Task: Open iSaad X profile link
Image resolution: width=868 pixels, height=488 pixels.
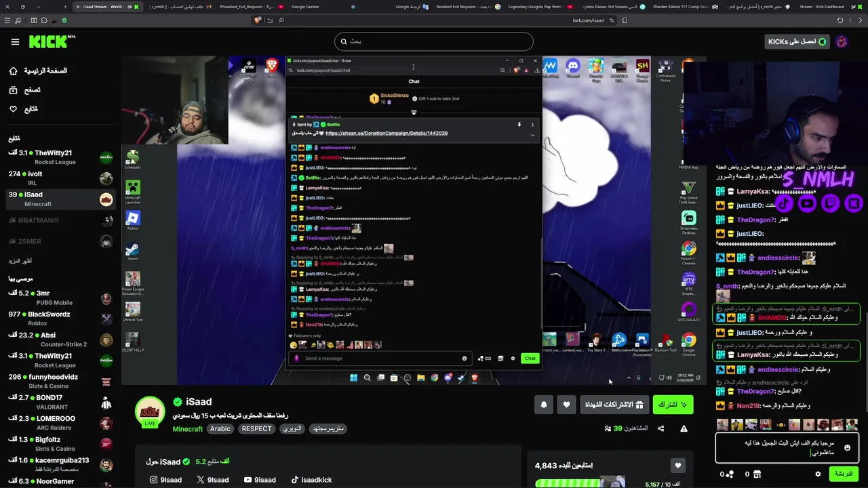Action: click(212, 480)
